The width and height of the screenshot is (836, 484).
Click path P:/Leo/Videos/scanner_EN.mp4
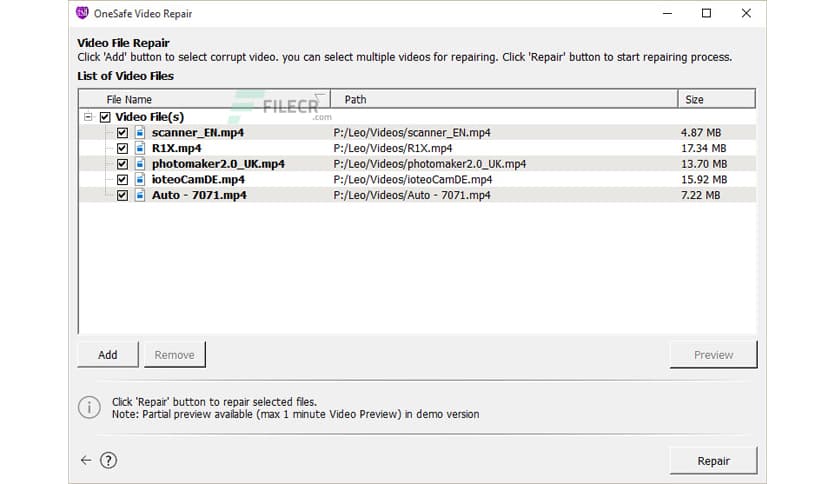[x=412, y=133]
